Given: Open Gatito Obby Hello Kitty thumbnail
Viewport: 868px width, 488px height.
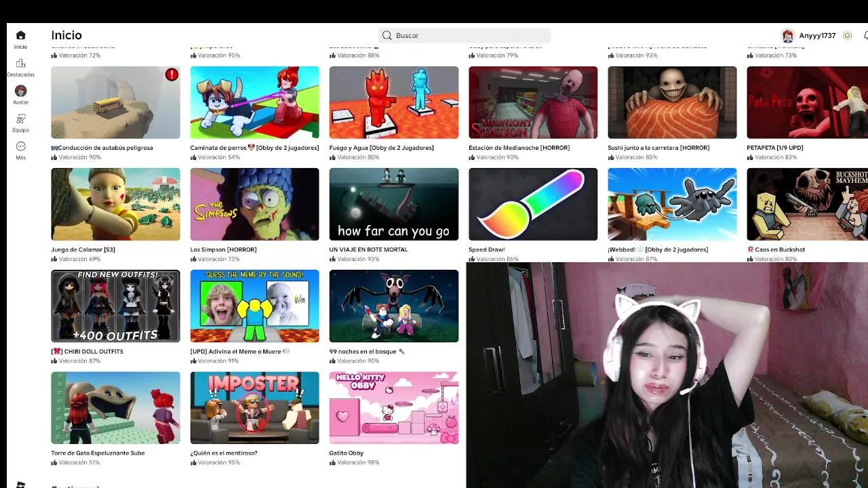Looking at the screenshot, I should [x=394, y=407].
